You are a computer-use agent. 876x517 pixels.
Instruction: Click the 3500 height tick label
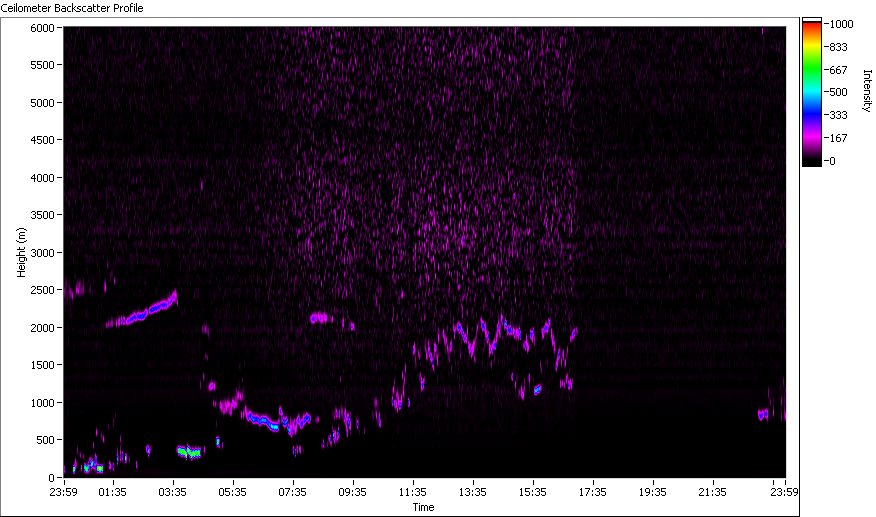(x=42, y=215)
